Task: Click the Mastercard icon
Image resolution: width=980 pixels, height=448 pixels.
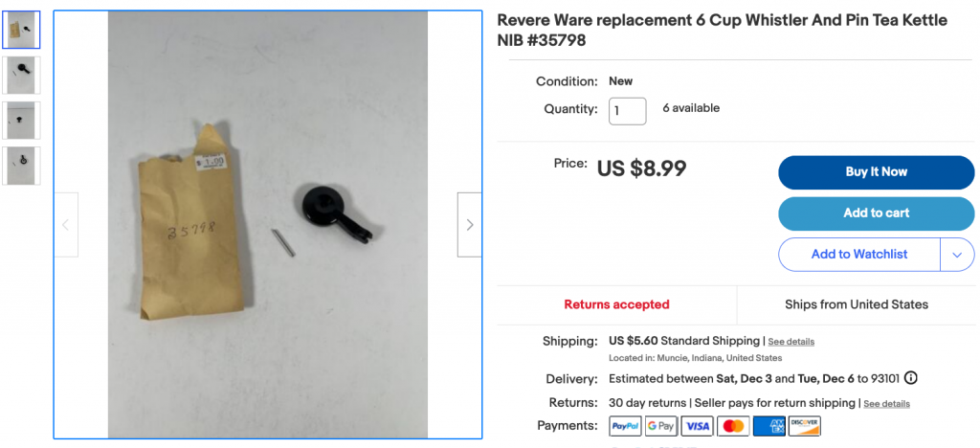Action: pos(733,426)
